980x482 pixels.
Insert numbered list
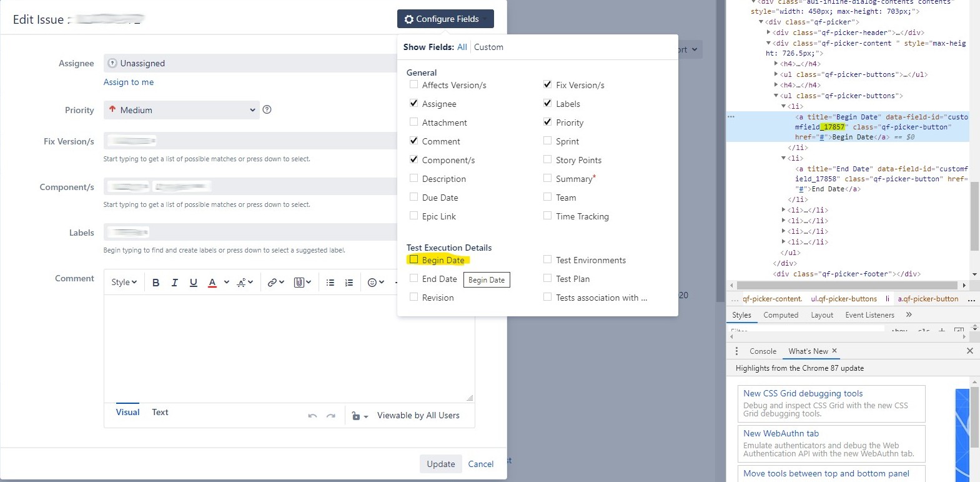[349, 283]
